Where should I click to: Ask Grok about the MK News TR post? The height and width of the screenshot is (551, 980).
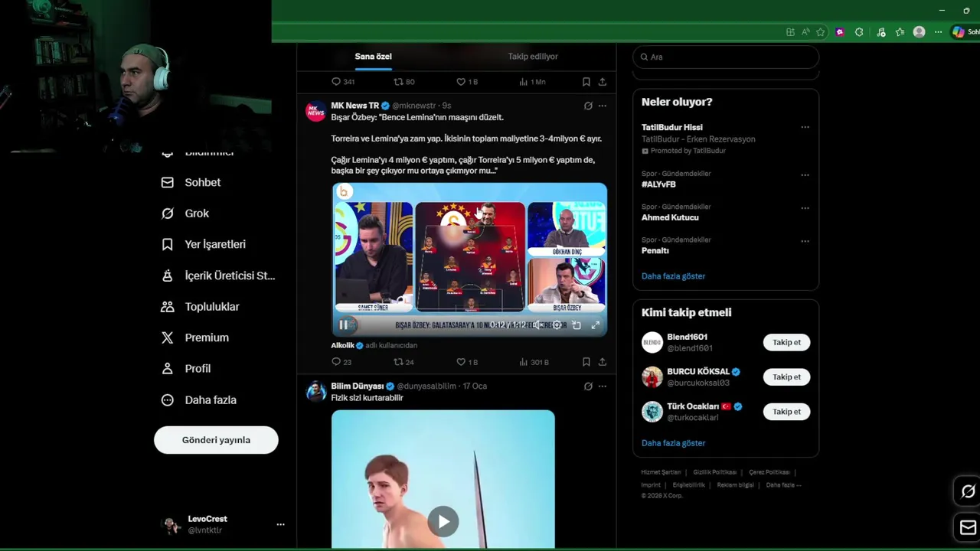(588, 106)
